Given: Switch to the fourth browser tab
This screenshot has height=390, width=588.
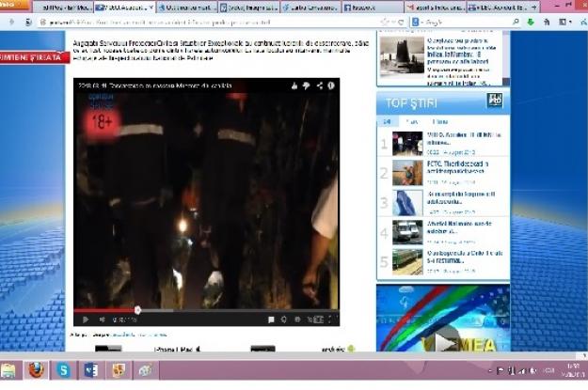Looking at the screenshot, I should point(248,8).
